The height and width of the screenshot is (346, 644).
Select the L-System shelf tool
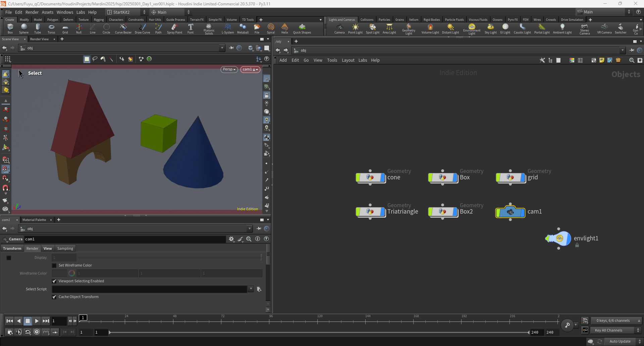point(228,29)
